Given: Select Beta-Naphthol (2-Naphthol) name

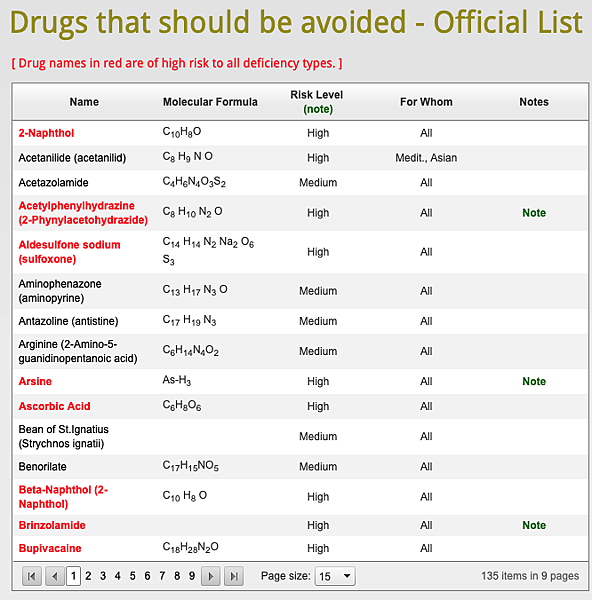Looking at the screenshot, I should click(63, 497).
